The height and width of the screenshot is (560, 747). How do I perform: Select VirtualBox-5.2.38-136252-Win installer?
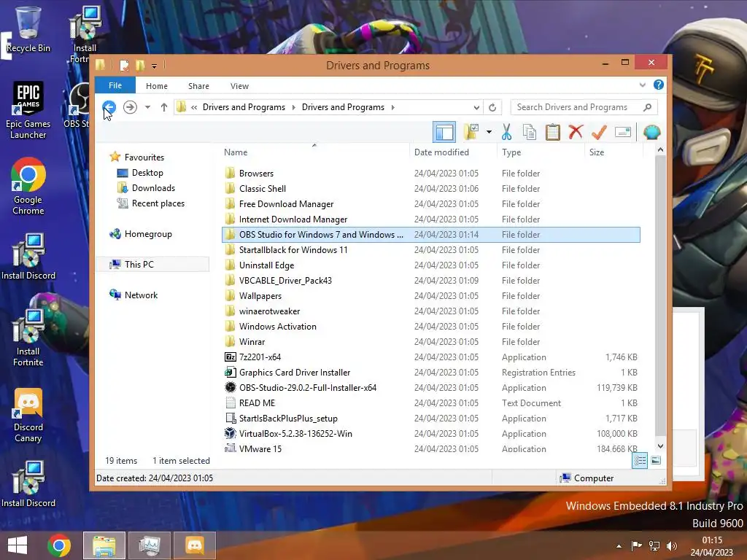[x=430, y=433]
